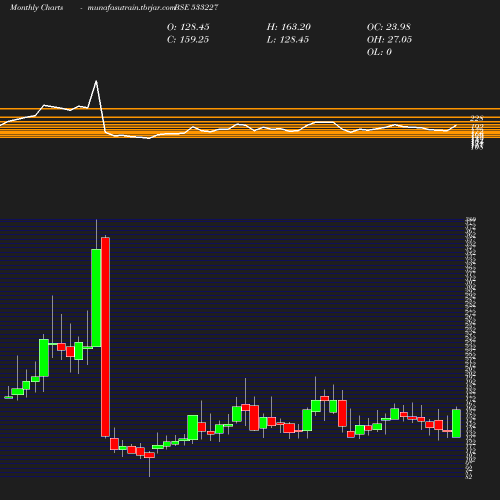Click the '228' label on upper chart axis
This screenshot has width=500, height=500.
pyautogui.click(x=477, y=118)
